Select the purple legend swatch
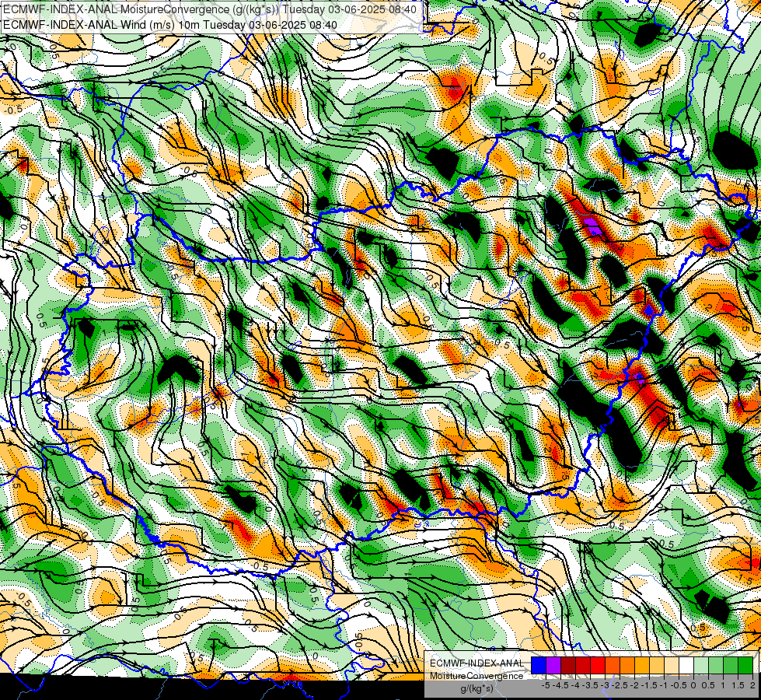Image resolution: width=761 pixels, height=700 pixels. 553,665
